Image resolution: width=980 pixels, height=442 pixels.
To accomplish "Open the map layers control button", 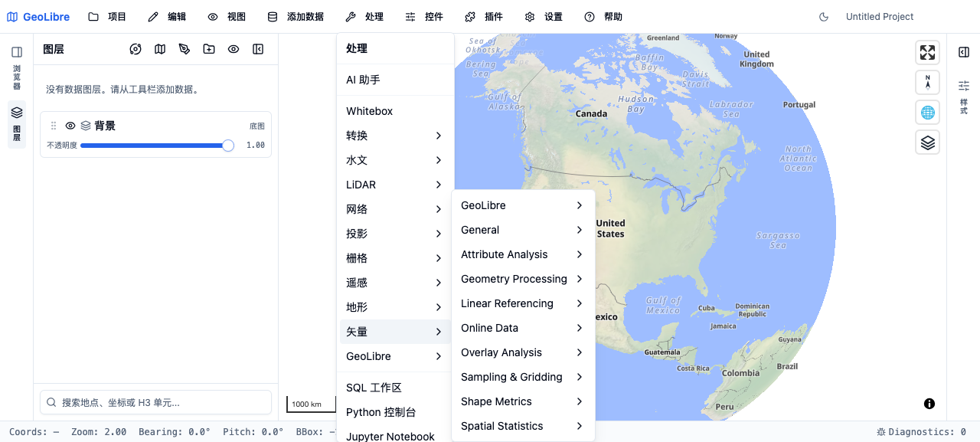I will [x=927, y=142].
